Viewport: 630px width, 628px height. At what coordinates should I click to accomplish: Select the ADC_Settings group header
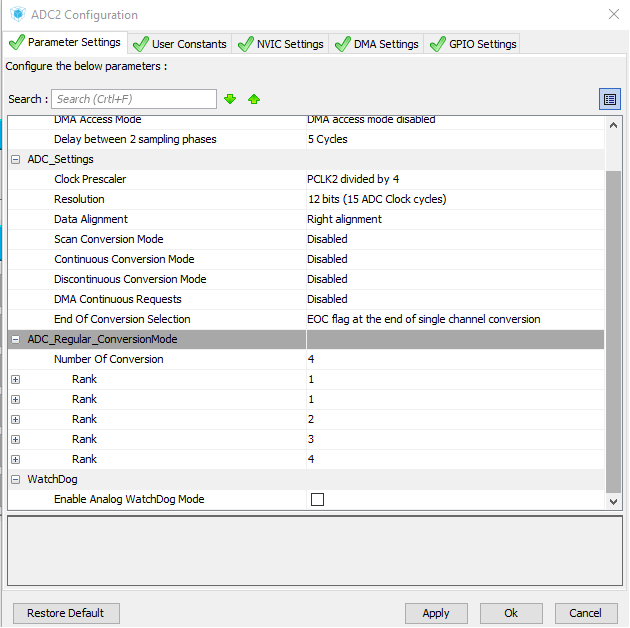click(60, 160)
